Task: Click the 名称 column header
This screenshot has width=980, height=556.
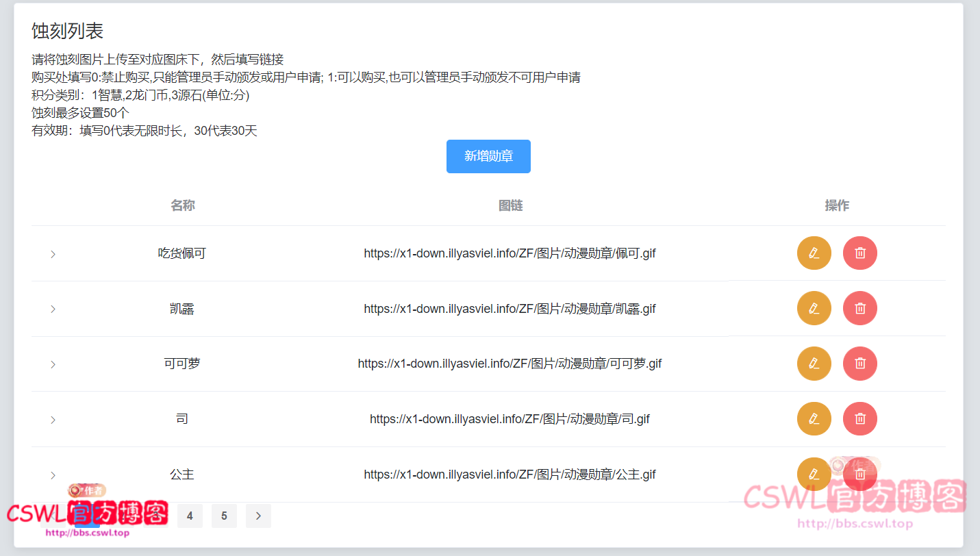Action: pos(182,205)
